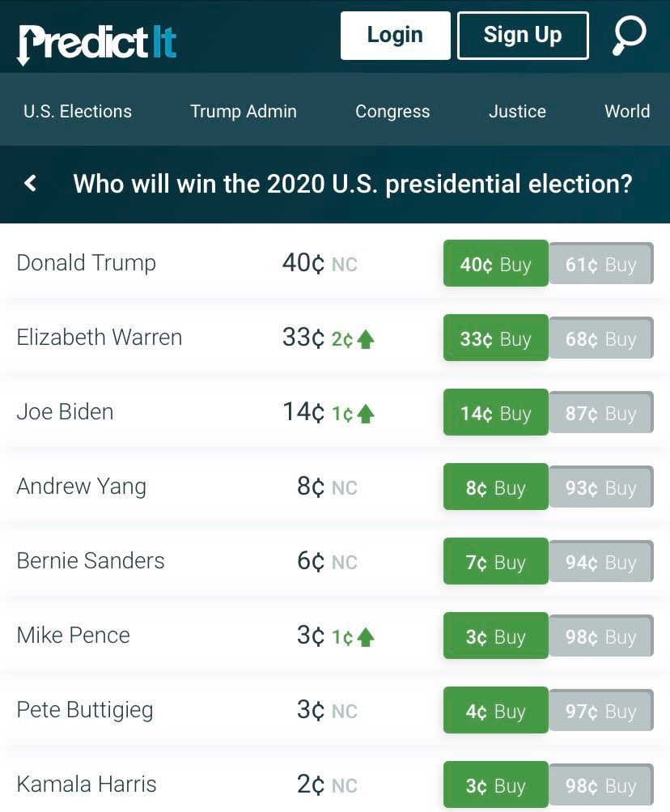The height and width of the screenshot is (812, 670).
Task: Open the Justice tab
Action: pos(517,111)
